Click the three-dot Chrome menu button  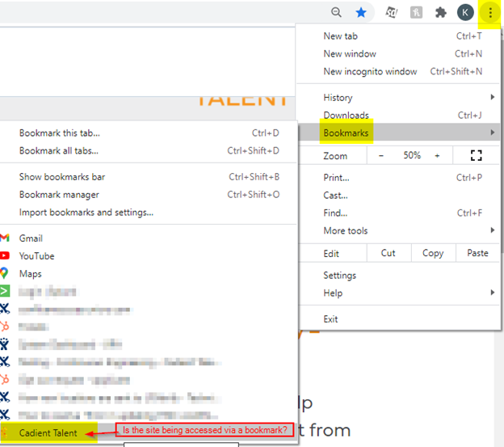489,13
